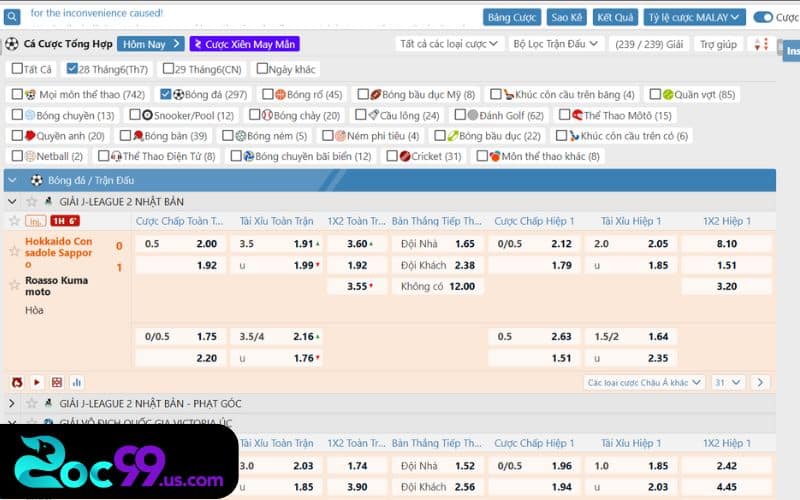Click the Trợ giúp help button
The image size is (800, 500).
[718, 44]
